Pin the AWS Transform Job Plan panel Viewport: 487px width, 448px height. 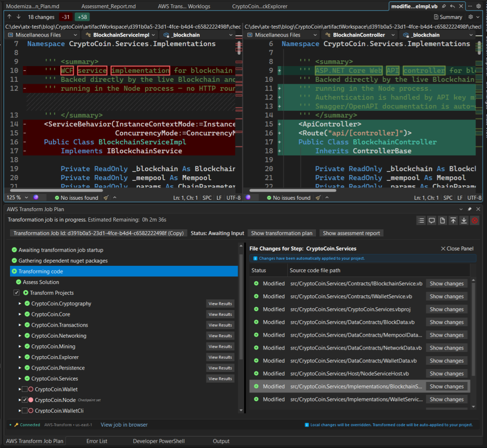(x=469, y=209)
